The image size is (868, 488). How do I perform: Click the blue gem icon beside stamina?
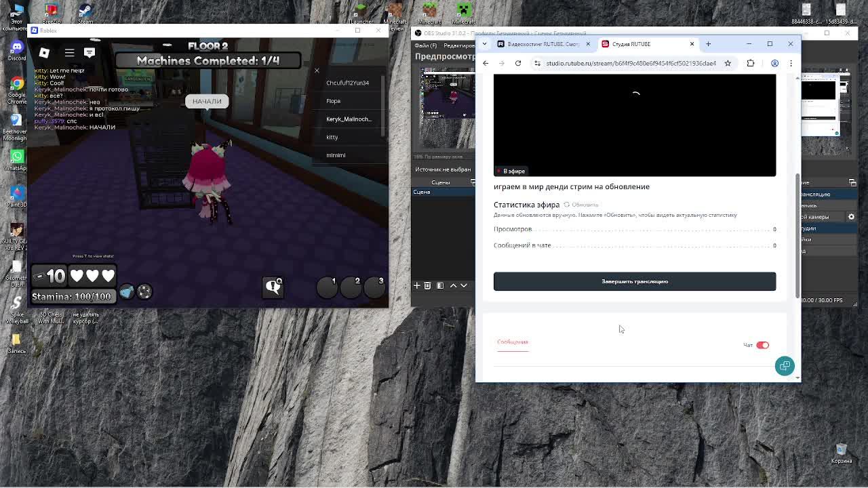[x=127, y=291]
